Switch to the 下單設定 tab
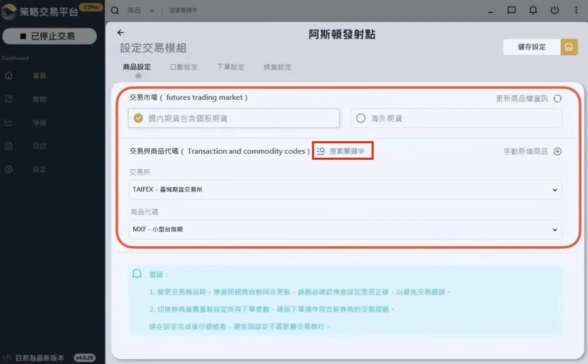 [x=231, y=66]
